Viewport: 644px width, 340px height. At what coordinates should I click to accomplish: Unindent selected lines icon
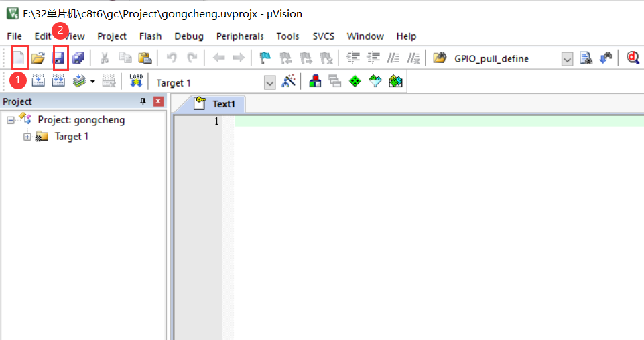[x=373, y=58]
